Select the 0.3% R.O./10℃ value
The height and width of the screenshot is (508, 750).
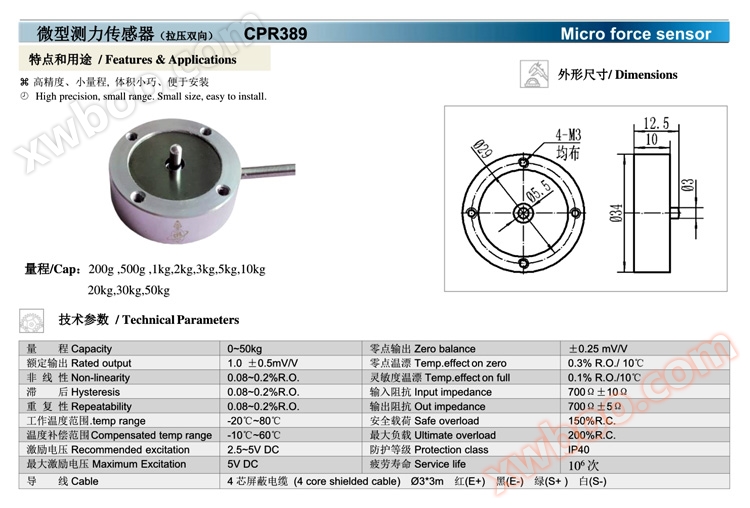pyautogui.click(x=606, y=363)
